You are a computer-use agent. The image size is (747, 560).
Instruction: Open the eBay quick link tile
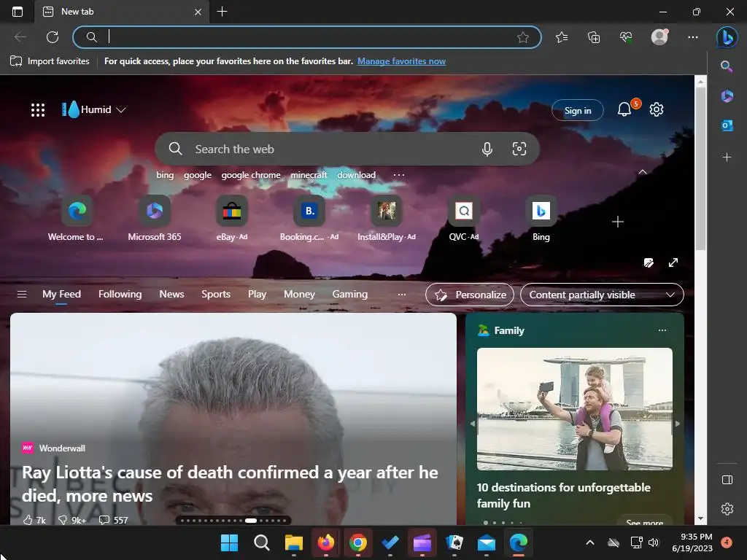tap(231, 219)
